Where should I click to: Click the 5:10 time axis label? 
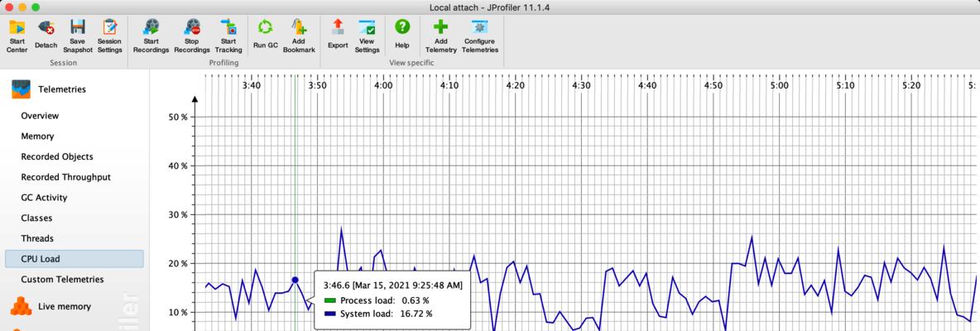(845, 85)
